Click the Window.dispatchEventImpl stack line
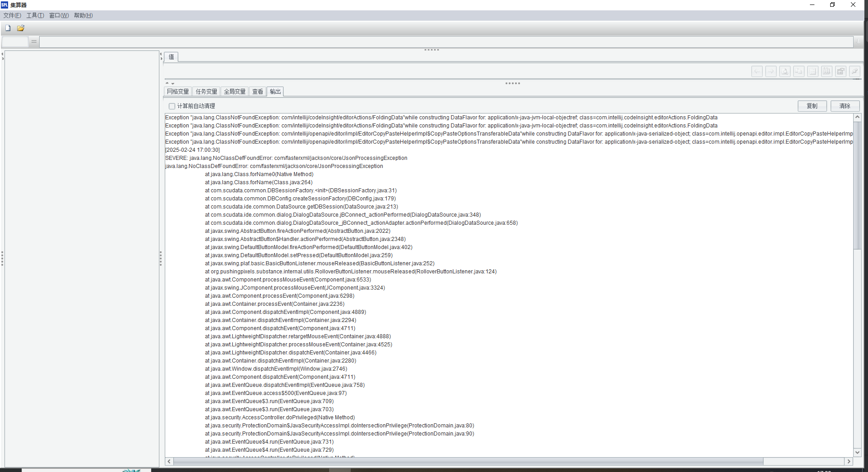Viewport: 868px width, 472px height. point(276,369)
